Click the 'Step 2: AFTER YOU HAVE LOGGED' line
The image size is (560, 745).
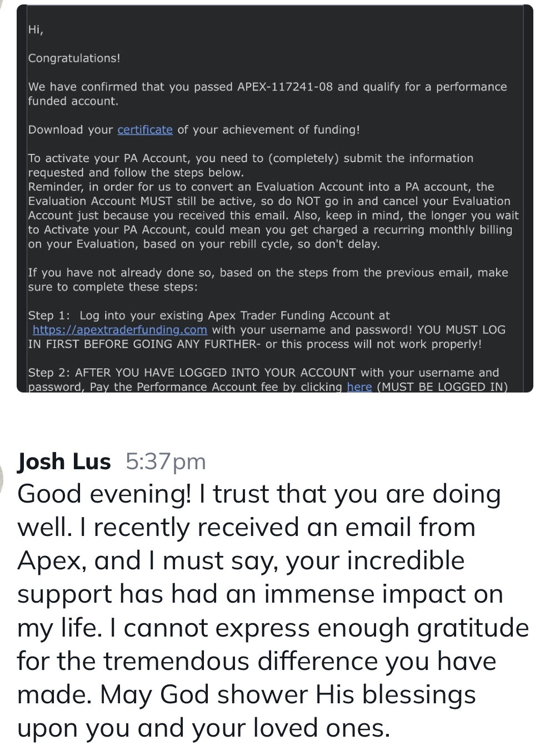[263, 372]
